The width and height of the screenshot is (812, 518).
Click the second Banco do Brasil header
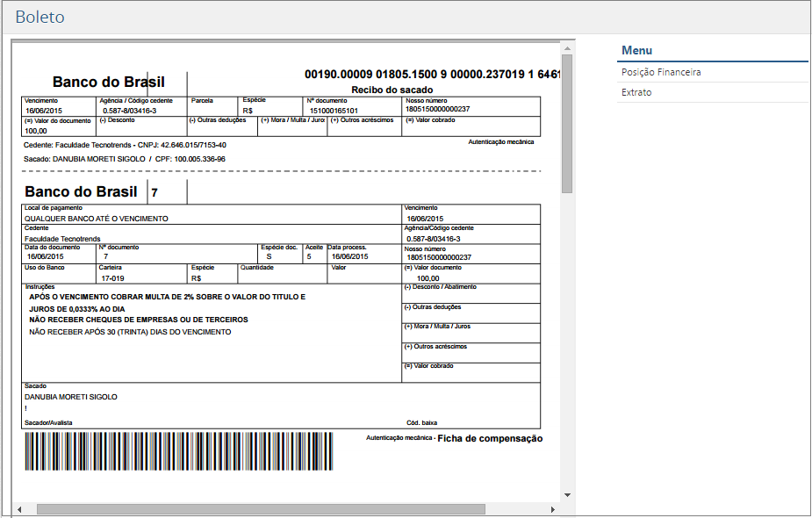click(83, 191)
